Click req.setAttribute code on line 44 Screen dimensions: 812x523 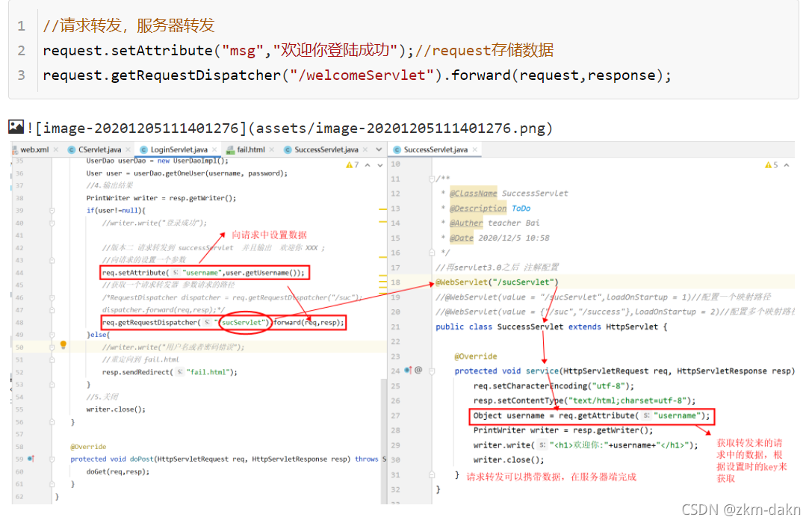click(203, 273)
